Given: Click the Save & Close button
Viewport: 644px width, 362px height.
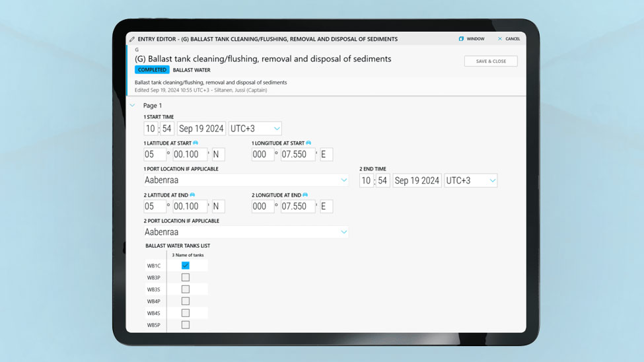Looking at the screenshot, I should (491, 61).
